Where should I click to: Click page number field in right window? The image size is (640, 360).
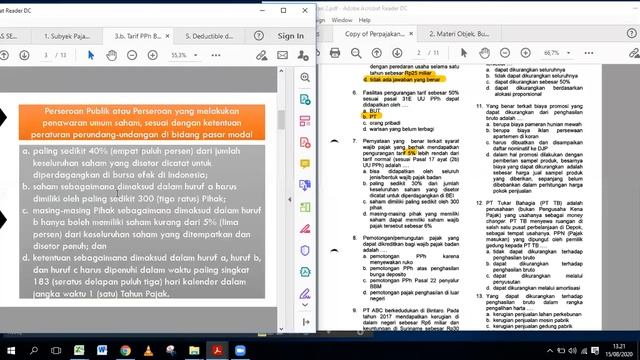click(419, 53)
